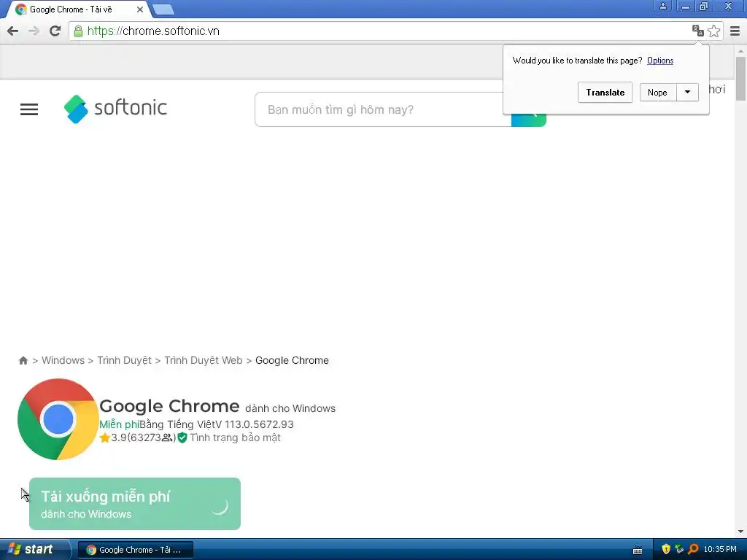Click the Trình Duyệt Web breadcrumb link
747x560 pixels.
tap(204, 360)
